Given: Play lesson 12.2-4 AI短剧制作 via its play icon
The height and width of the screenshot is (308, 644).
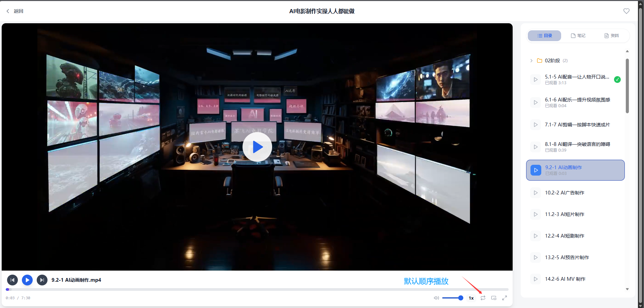Looking at the screenshot, I should (x=536, y=236).
